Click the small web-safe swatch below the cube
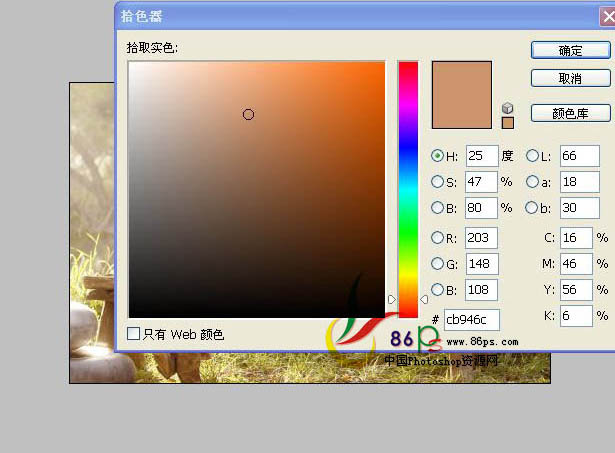 (507, 122)
